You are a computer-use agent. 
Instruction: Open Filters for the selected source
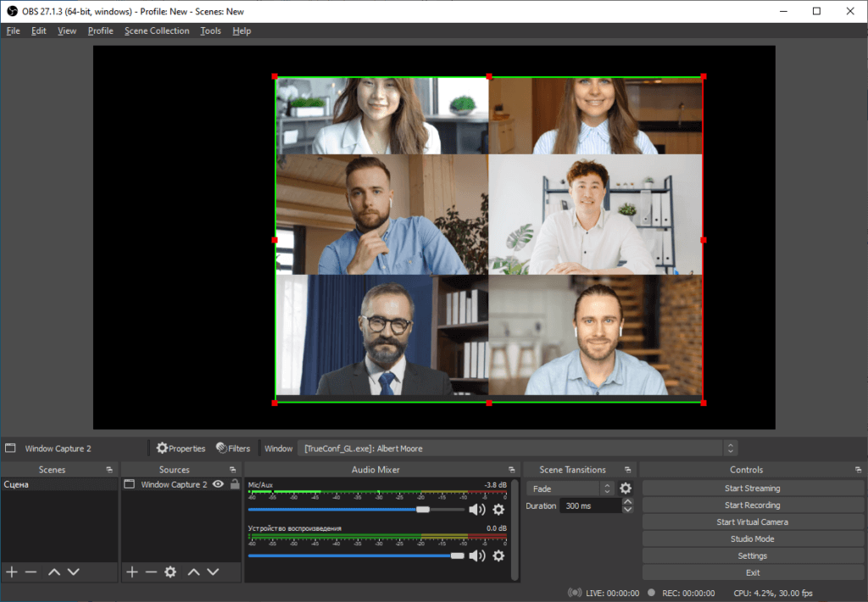233,448
